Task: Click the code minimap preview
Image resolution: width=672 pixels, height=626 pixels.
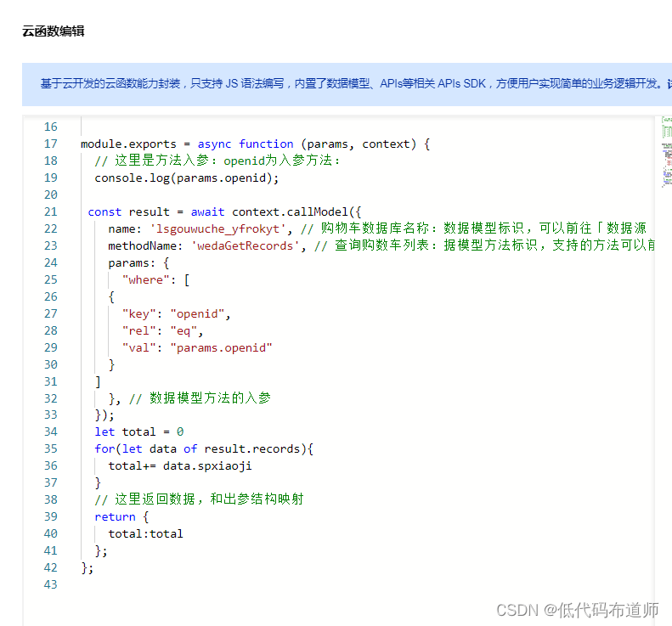Action: tap(666, 152)
